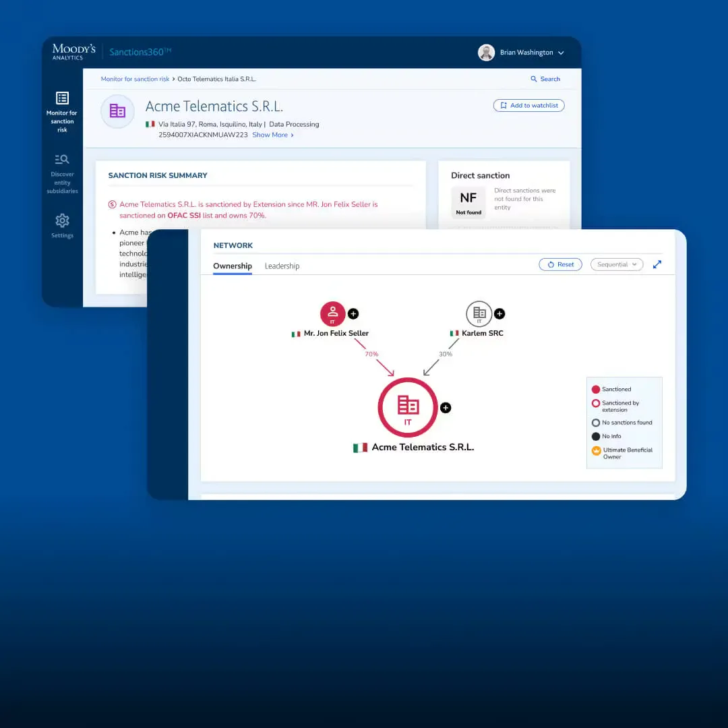
Task: Open Sequential layout dropdown
Action: click(x=617, y=264)
